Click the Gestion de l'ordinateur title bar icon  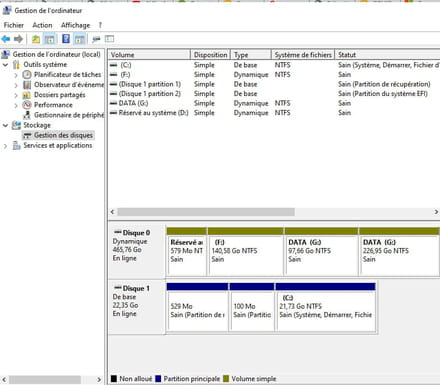pyautogui.click(x=7, y=11)
